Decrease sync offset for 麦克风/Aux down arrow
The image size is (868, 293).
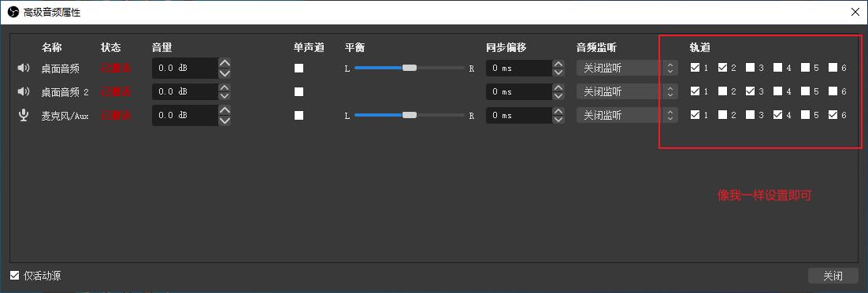click(x=558, y=120)
